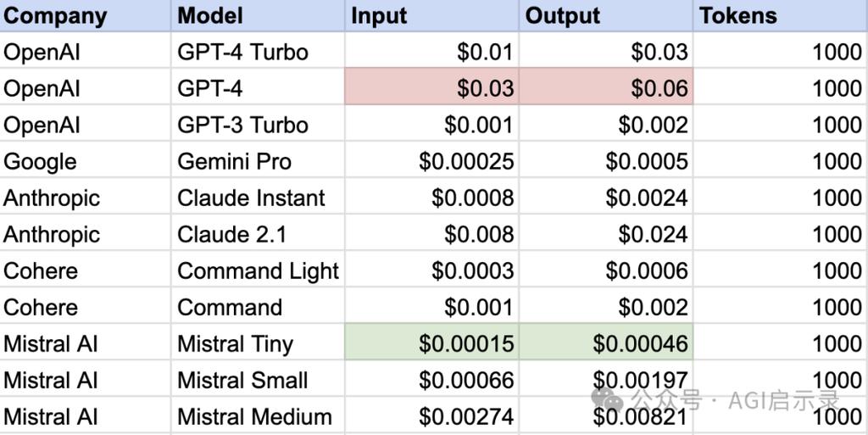Click the Input column header
The image size is (868, 435).
(431, 15)
